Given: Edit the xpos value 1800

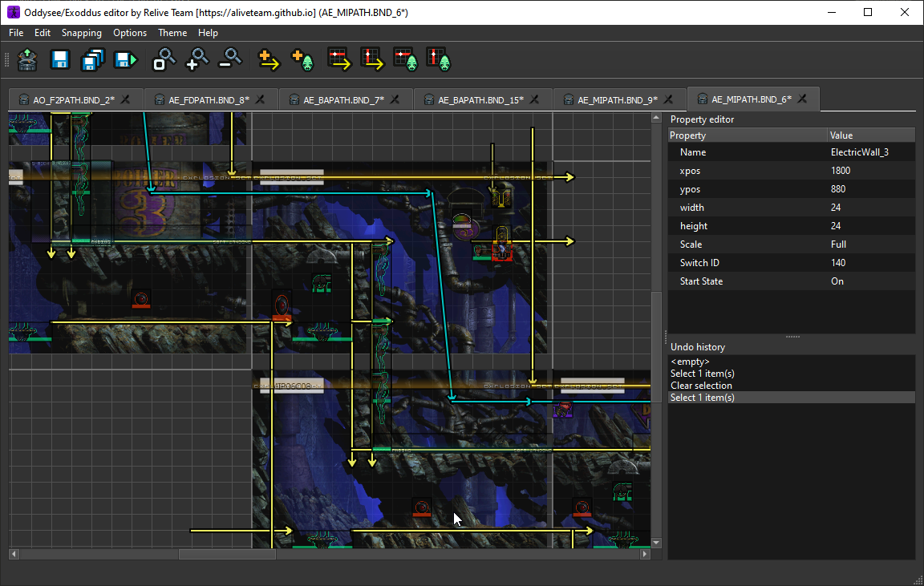Looking at the screenshot, I should tap(872, 171).
